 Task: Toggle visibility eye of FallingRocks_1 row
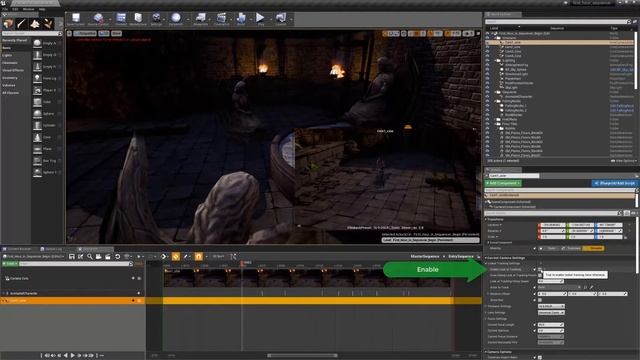487,106
